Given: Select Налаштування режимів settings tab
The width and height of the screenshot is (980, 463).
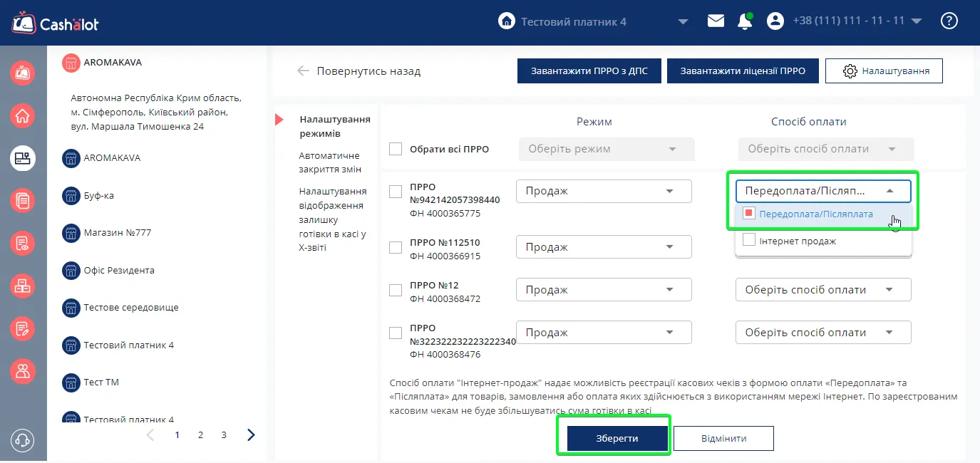Looking at the screenshot, I should point(335,126).
